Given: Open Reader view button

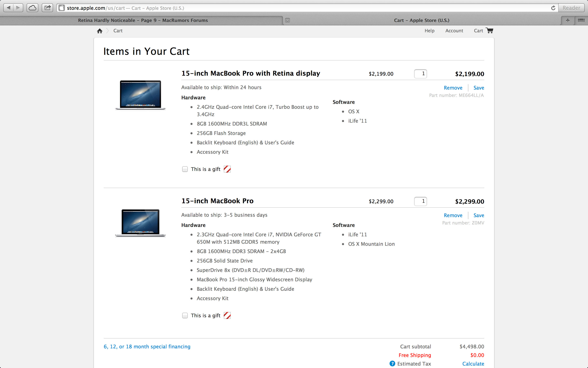Looking at the screenshot, I should (571, 8).
